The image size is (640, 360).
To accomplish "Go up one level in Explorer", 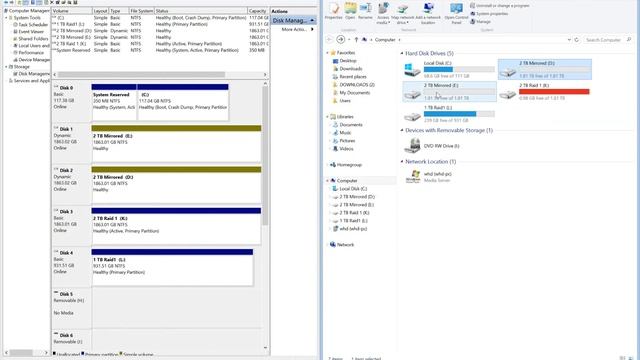I will pyautogui.click(x=356, y=40).
